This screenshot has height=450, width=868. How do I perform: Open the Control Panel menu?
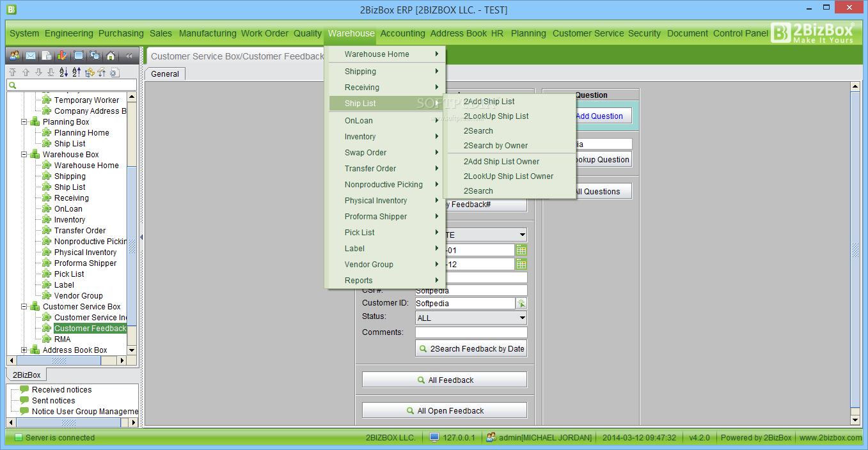click(x=741, y=33)
